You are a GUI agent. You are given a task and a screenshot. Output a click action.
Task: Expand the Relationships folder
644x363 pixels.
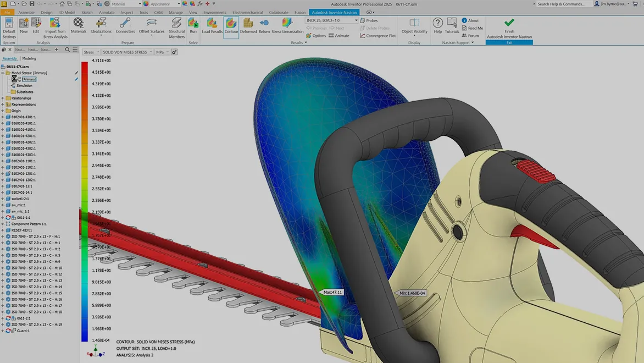click(x=3, y=98)
